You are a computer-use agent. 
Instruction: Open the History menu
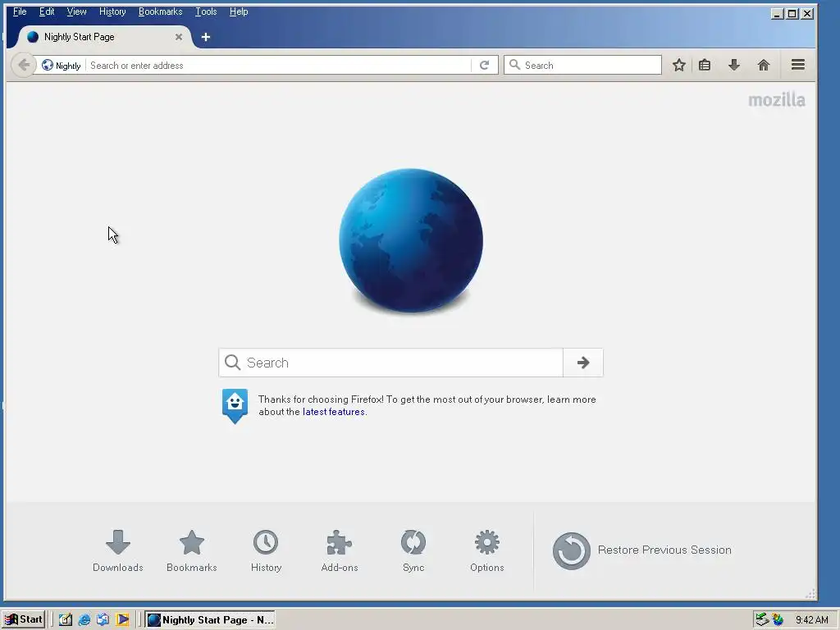(x=112, y=11)
